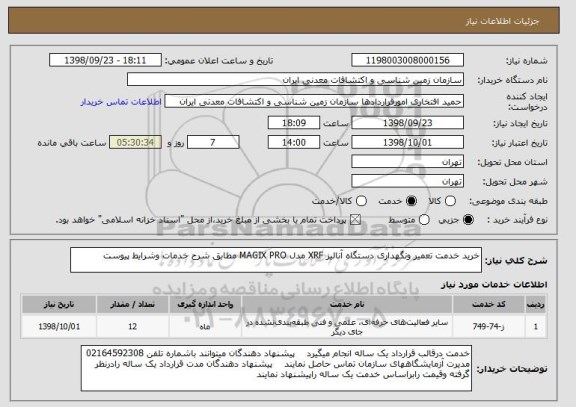Viewport: 576px width, 407px height.
Task: Click service code cell ز-74-749
Action: point(489,327)
